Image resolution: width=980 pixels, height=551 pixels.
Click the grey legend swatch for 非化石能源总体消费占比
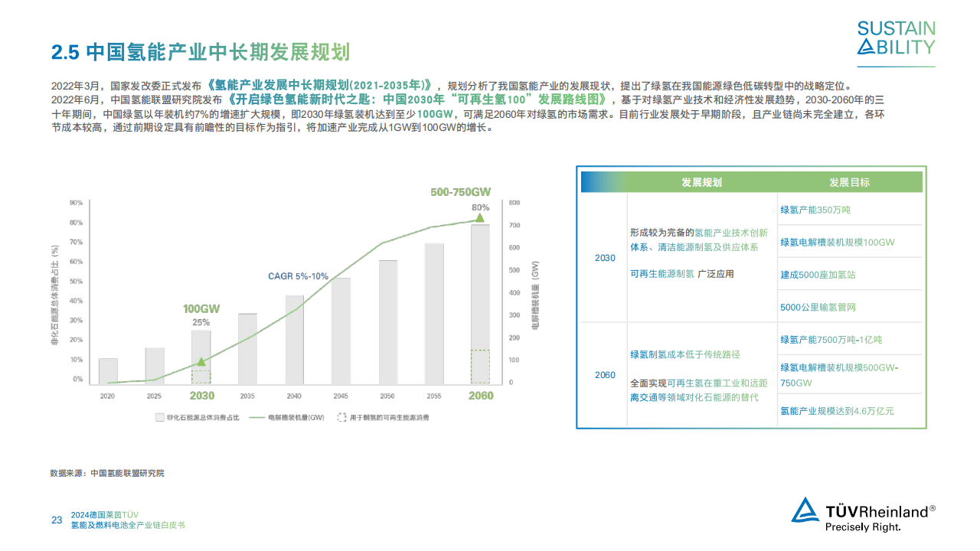(x=159, y=418)
